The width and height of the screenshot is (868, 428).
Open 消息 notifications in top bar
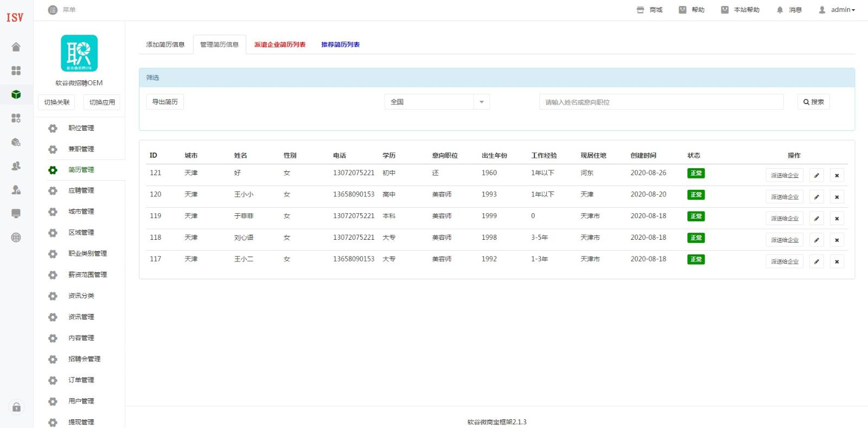pyautogui.click(x=789, y=10)
